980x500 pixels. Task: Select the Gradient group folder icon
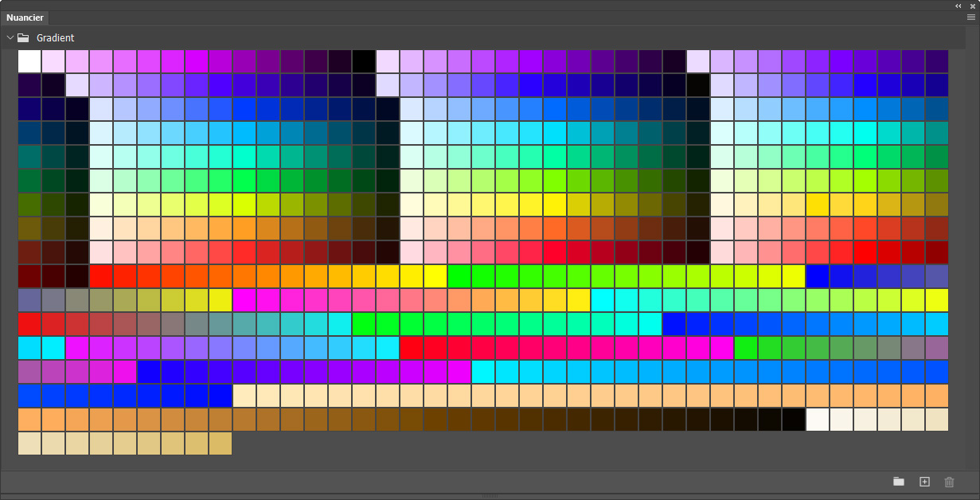tap(24, 37)
